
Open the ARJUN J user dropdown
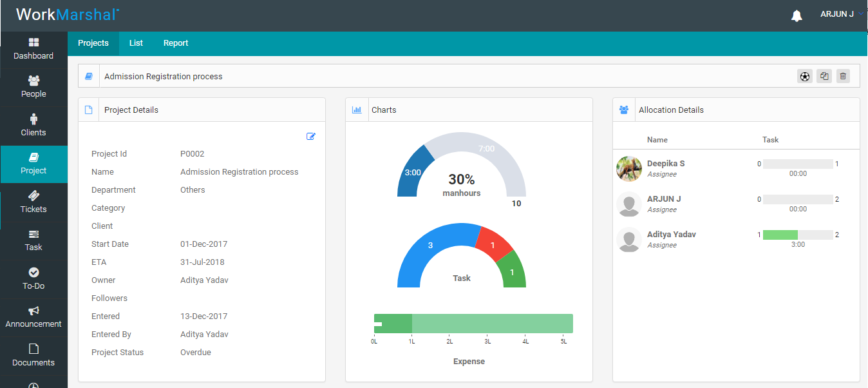[841, 14]
